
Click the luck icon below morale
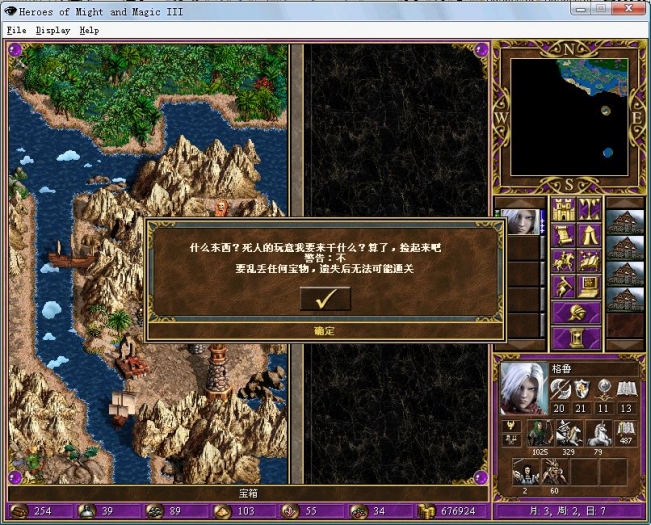(512, 440)
